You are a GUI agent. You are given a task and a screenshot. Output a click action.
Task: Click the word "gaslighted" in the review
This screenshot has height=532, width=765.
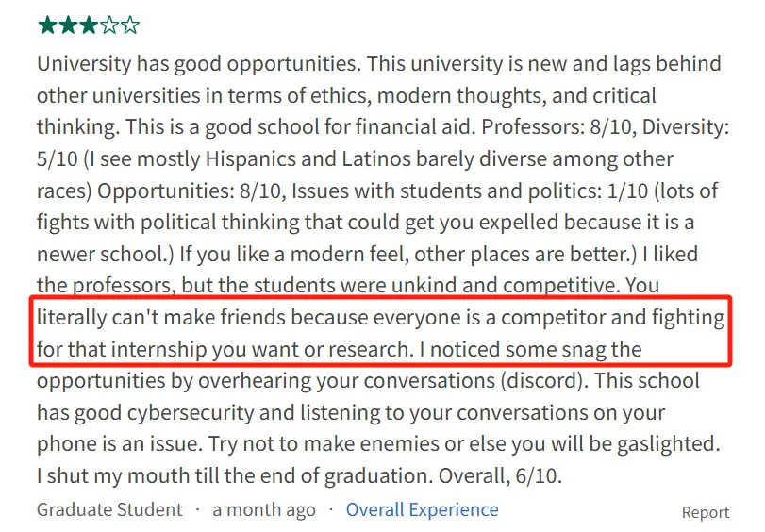point(667,445)
